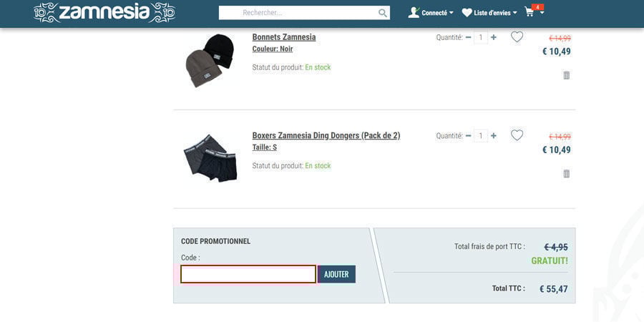
Task: Open the Bonnets Zamnesia product link
Action: pyautogui.click(x=284, y=37)
